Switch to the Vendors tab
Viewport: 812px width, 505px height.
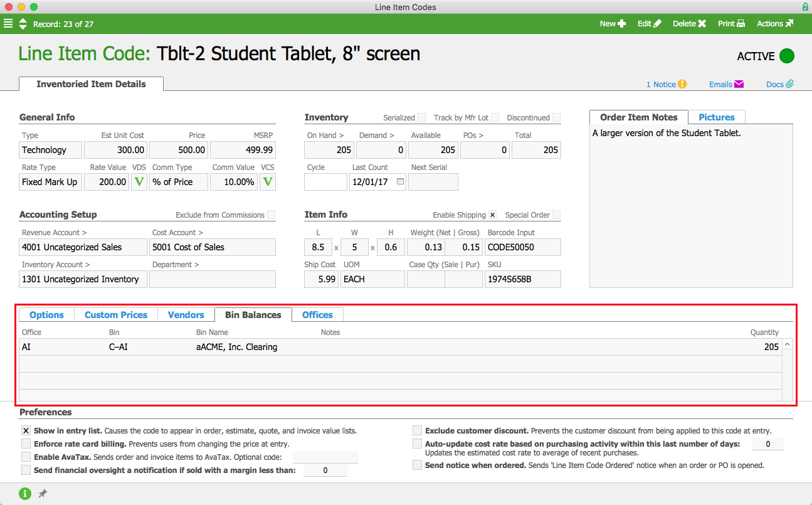tap(186, 315)
